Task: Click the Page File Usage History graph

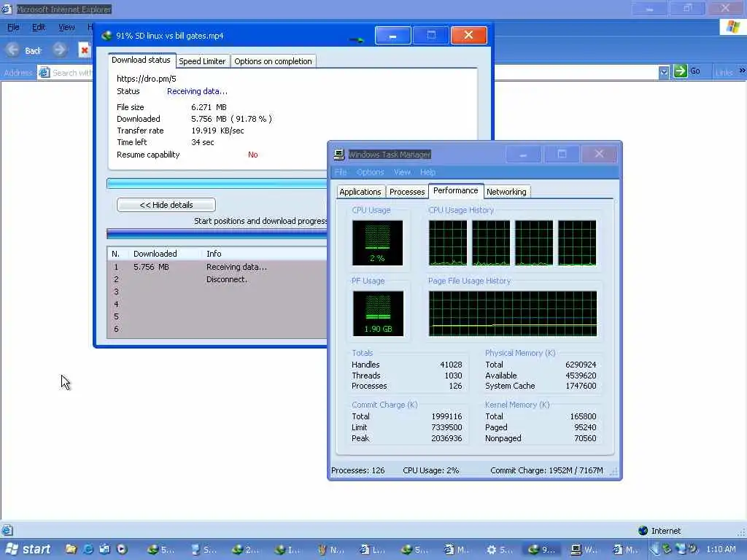Action: (513, 314)
